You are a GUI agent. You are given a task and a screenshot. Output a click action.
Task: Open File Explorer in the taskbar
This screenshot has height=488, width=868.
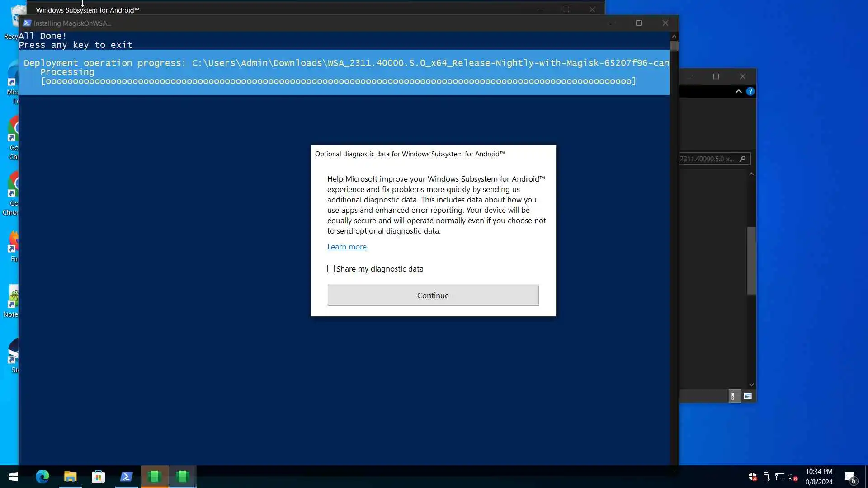(x=71, y=477)
